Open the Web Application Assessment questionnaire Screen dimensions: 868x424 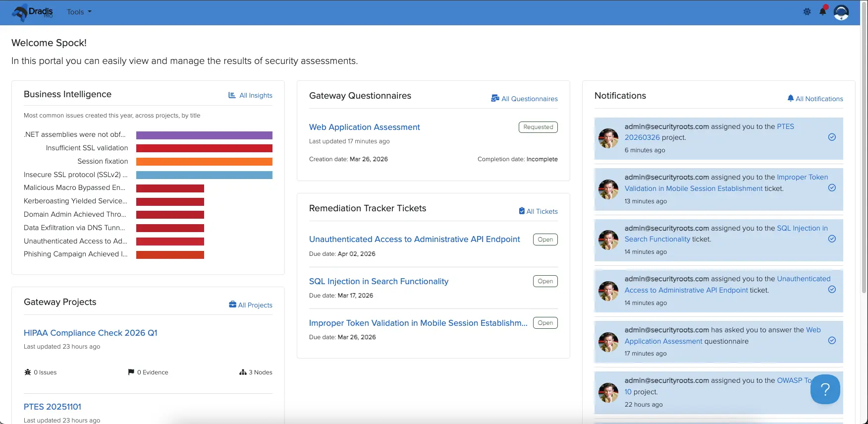pyautogui.click(x=364, y=127)
